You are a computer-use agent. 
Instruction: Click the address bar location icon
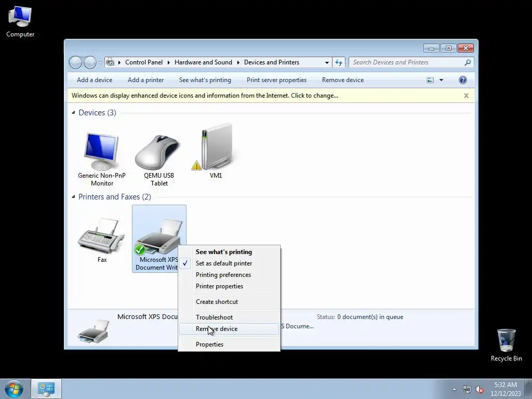110,62
